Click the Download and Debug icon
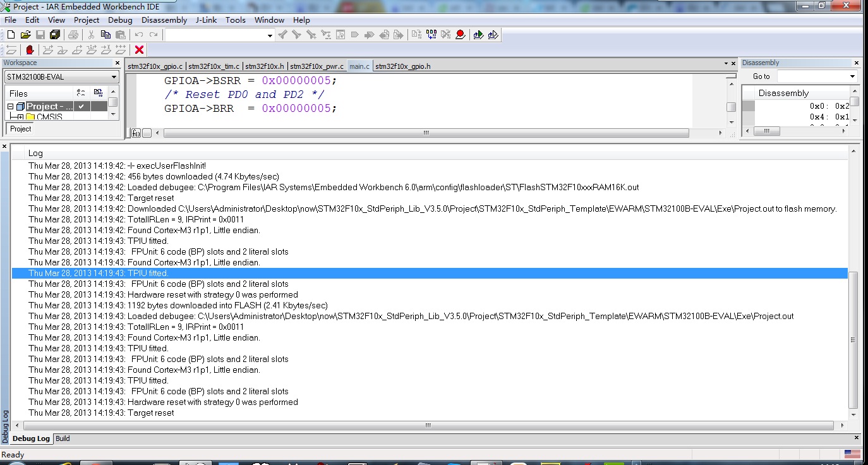Screen dimensions: 868x465 (478, 35)
